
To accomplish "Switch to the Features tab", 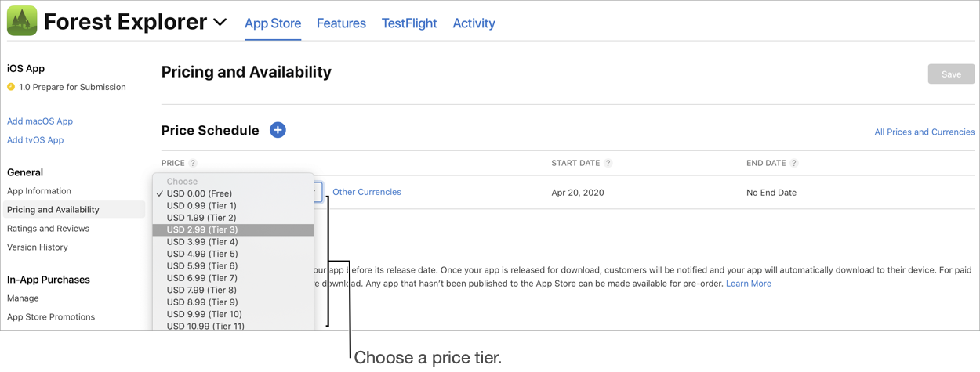I will tap(341, 23).
